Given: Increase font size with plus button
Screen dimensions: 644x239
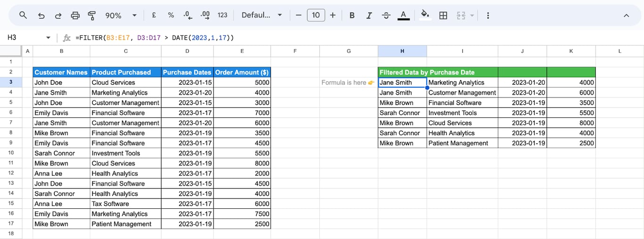Looking at the screenshot, I should click(x=333, y=15).
